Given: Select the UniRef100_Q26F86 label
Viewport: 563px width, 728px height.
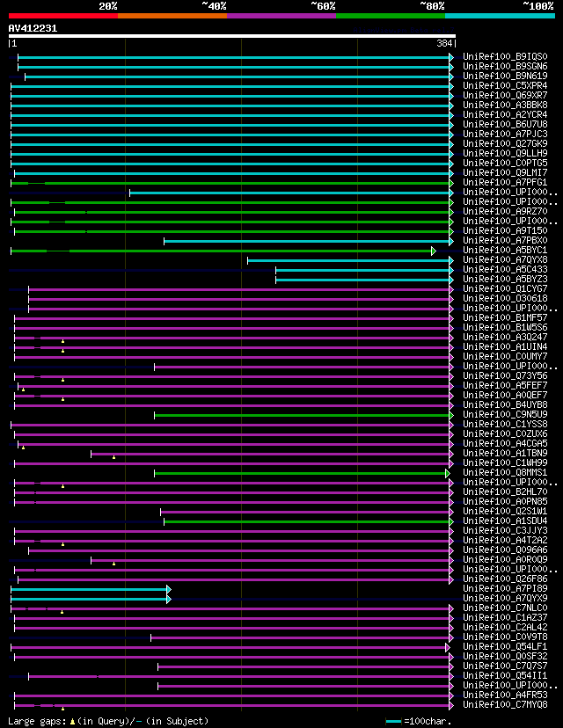Looking at the screenshot, I should point(505,579).
